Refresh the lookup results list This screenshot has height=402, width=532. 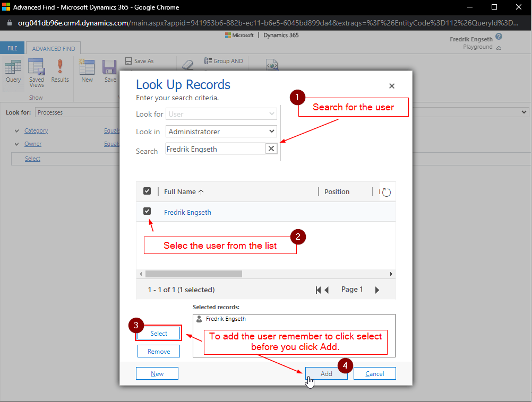pos(387,191)
